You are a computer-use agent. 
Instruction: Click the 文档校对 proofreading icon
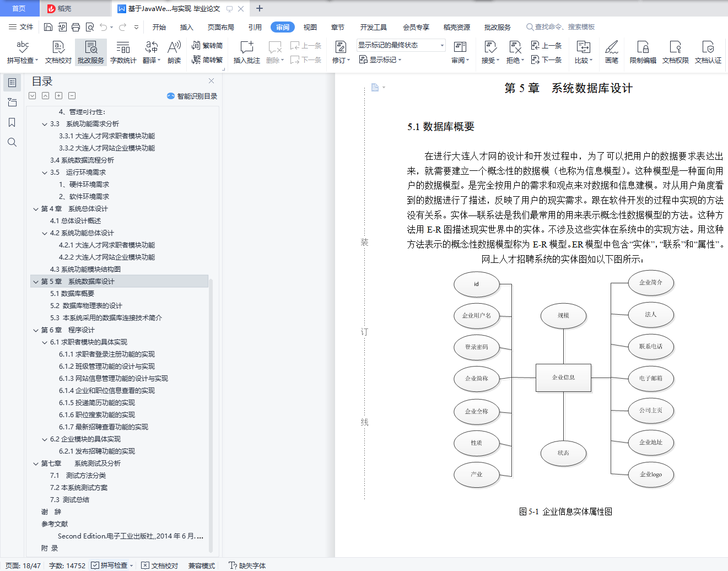[58, 52]
